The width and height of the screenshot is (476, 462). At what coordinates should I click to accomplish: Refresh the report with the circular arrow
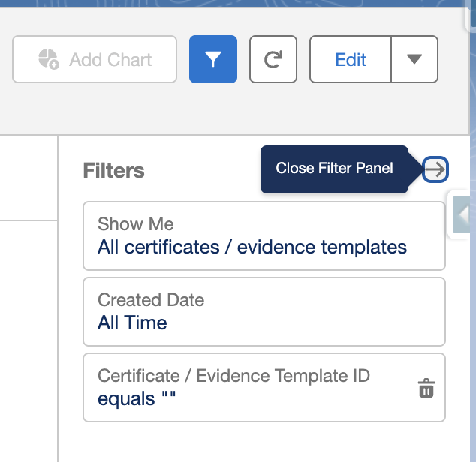pyautogui.click(x=273, y=59)
